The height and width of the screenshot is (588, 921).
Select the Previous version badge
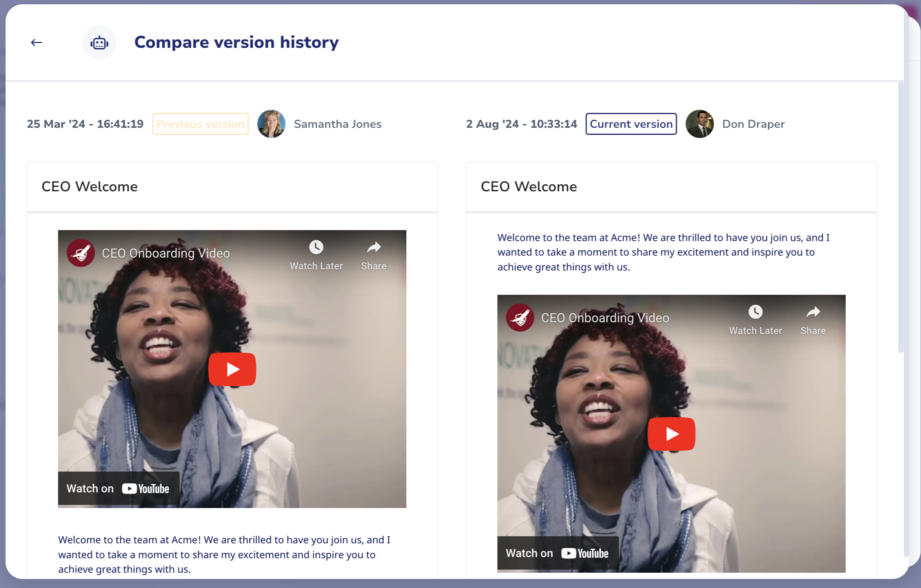(x=200, y=124)
